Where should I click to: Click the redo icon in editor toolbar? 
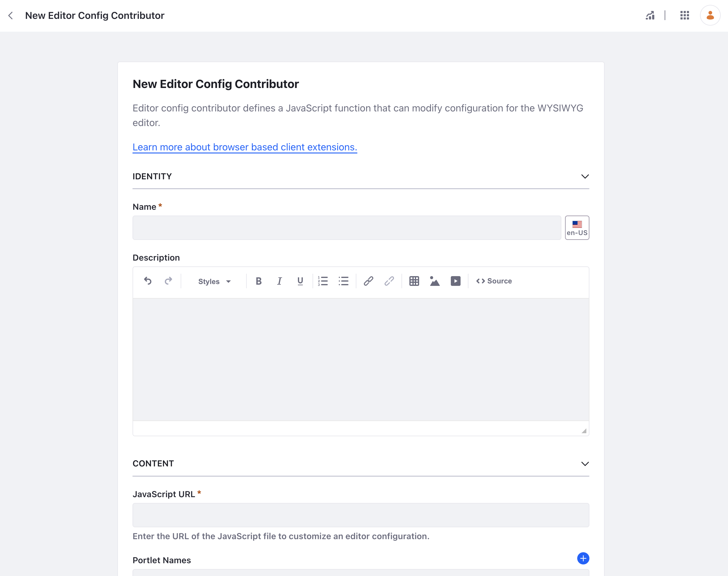point(168,281)
